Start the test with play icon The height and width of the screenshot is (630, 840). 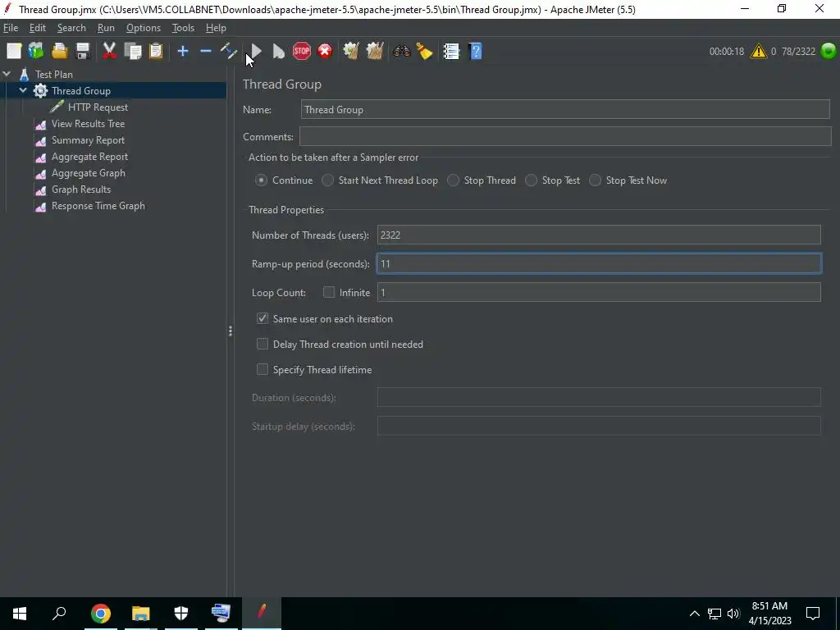(256, 52)
